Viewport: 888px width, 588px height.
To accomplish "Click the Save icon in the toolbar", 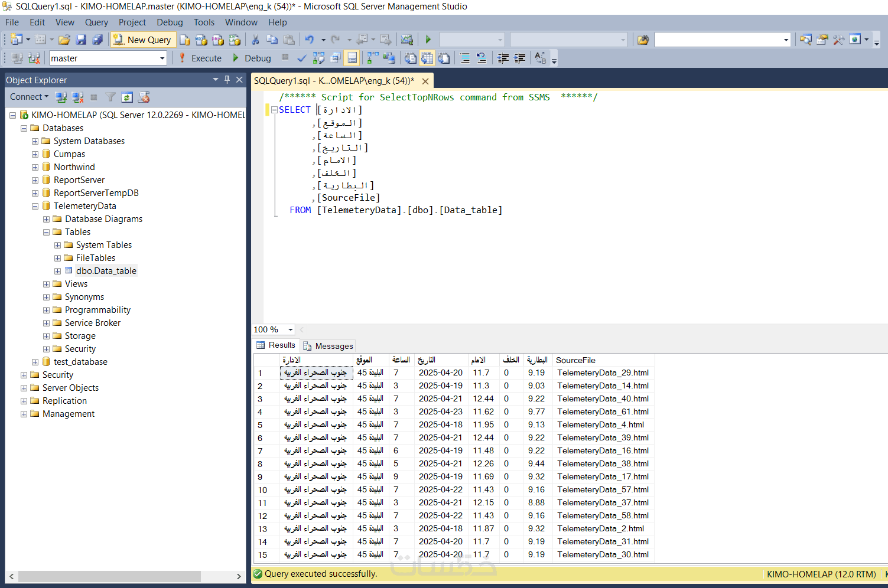I will [81, 40].
